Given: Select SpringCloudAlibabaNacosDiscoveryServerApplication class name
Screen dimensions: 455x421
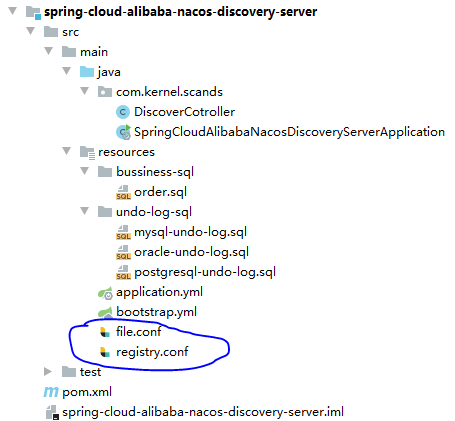Looking at the screenshot, I should (289, 132).
